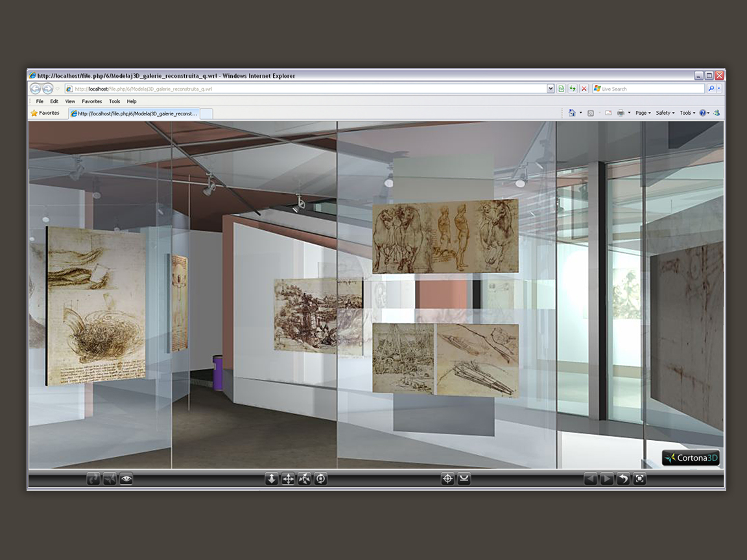Click the address bar URL field

pos(306,89)
